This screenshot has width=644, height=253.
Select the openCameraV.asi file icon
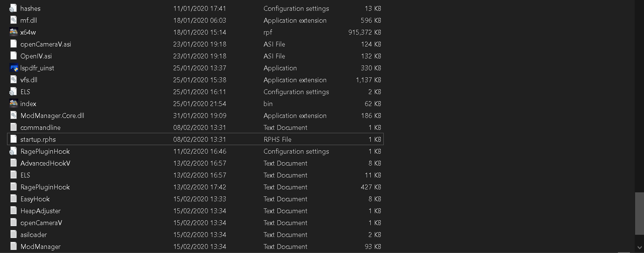(13, 44)
